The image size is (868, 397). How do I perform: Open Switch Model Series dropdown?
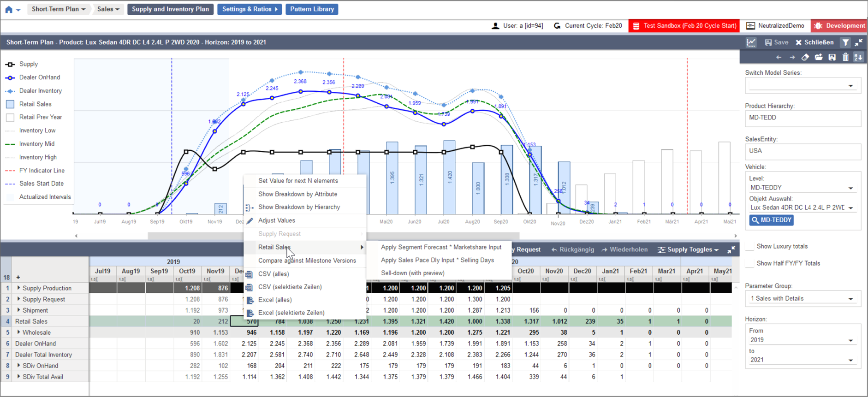tap(803, 86)
